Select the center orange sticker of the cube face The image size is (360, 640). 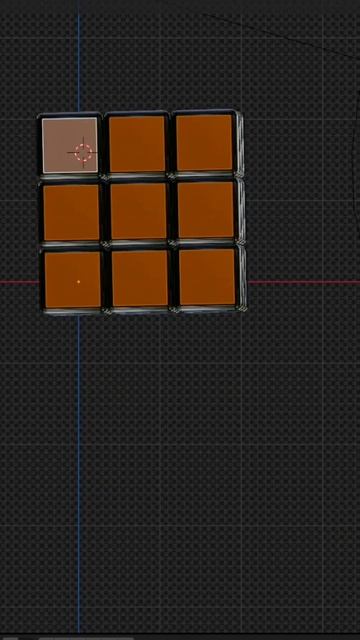pos(139,211)
